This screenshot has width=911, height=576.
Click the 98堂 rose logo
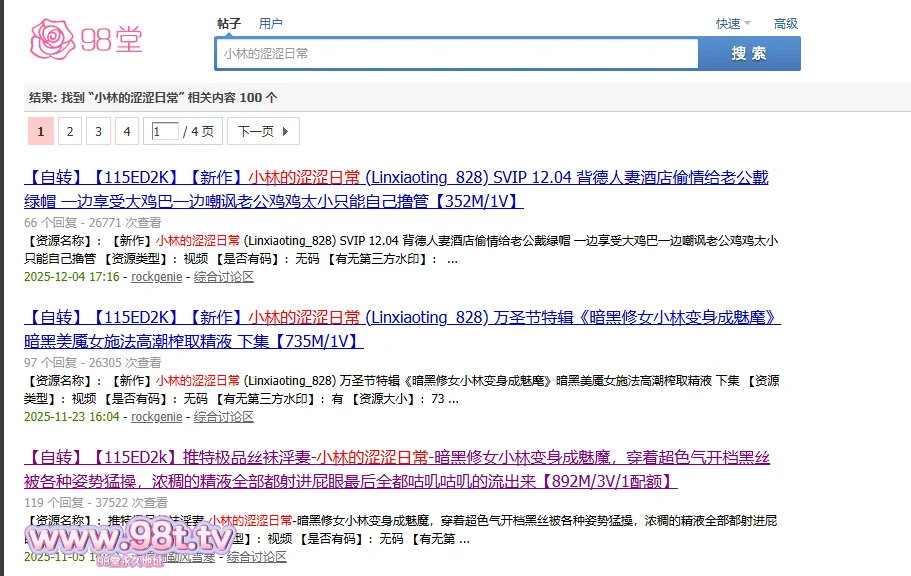click(86, 39)
